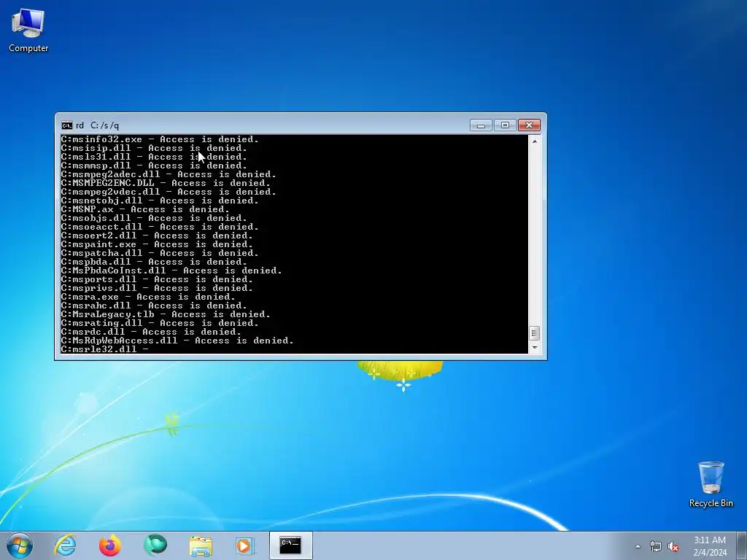Click the line C:mspatcha.dll - Access is denied

[160, 253]
